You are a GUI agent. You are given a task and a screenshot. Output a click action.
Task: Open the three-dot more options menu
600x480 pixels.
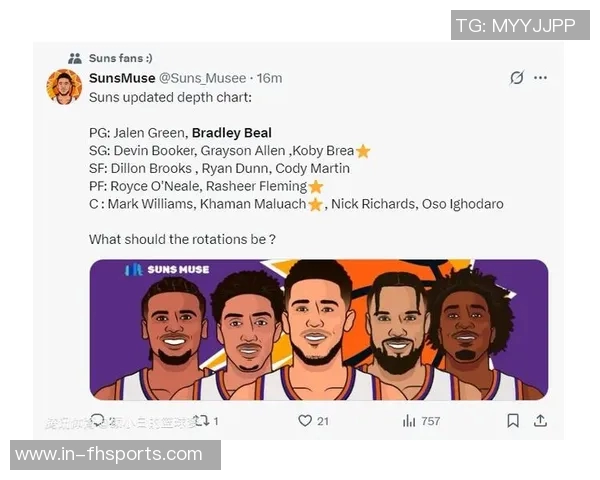[540, 78]
